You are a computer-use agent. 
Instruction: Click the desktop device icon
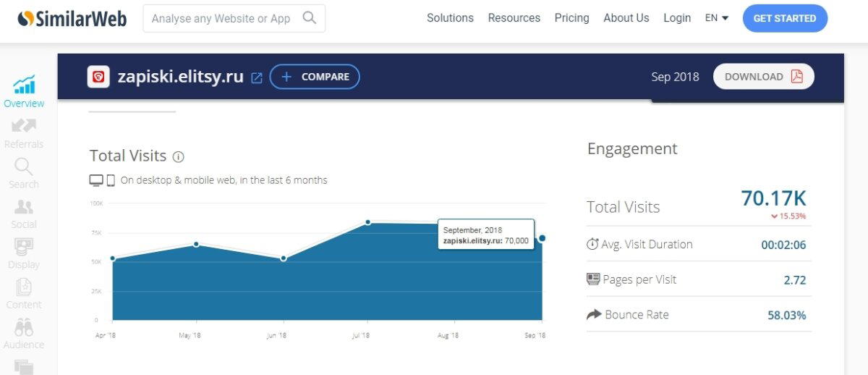point(96,180)
